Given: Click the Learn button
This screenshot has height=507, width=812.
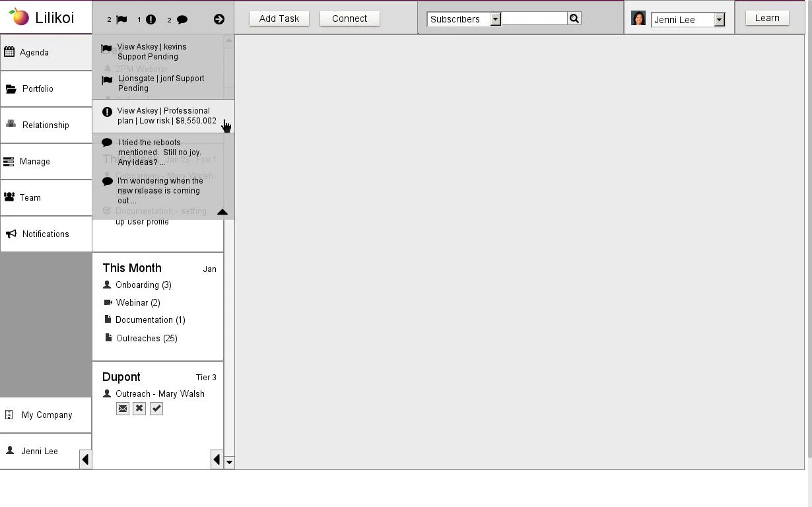Looking at the screenshot, I should (766, 18).
